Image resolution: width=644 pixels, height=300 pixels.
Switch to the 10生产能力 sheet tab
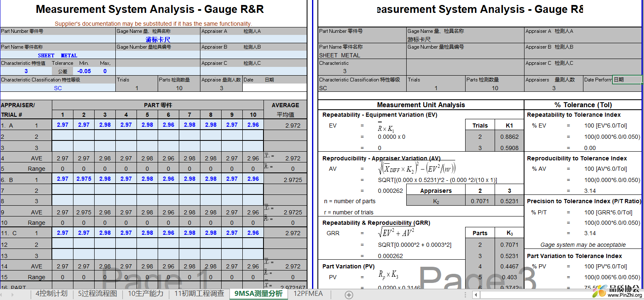pos(146,294)
